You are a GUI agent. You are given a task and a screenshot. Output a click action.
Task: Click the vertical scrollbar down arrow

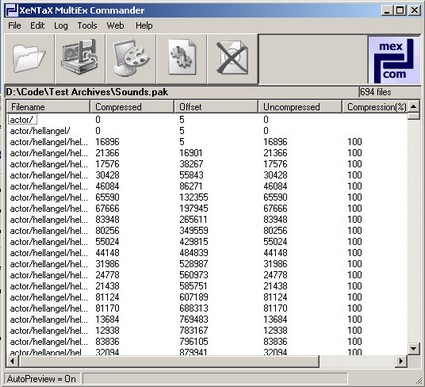(x=413, y=349)
